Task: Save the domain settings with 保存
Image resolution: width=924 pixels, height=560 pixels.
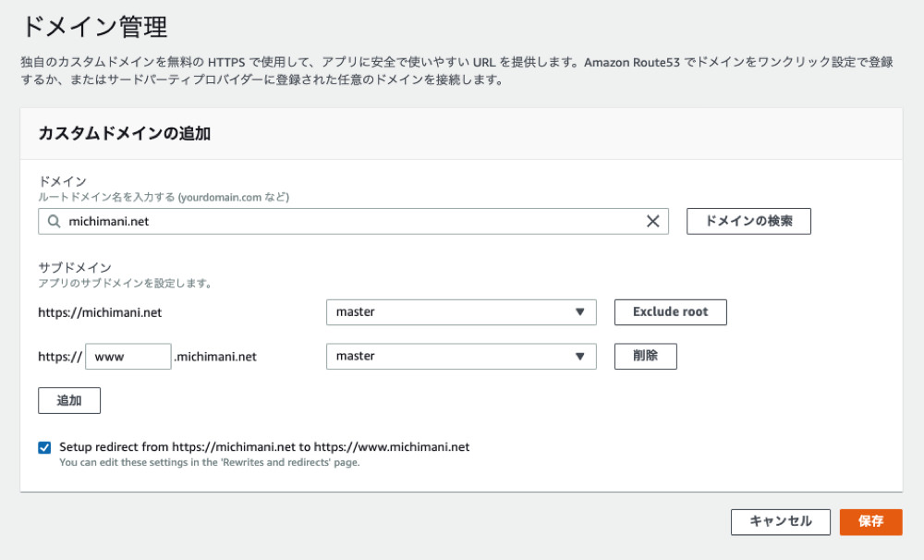Action: pyautogui.click(x=869, y=521)
